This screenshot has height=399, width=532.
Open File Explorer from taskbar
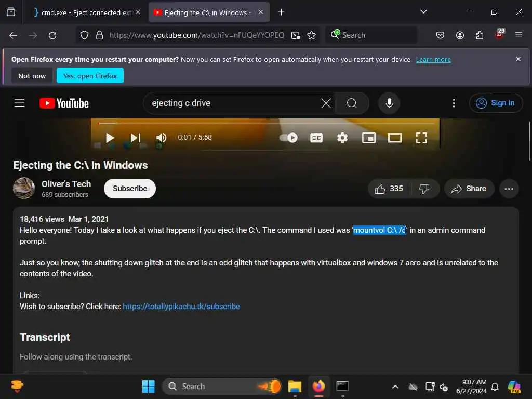tap(295, 387)
